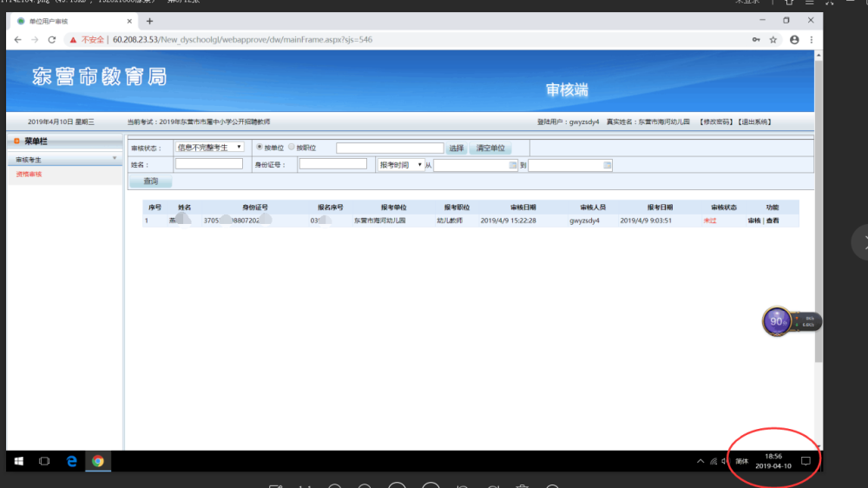Click the gwyzsdy4 reviewer cell

[584, 221]
